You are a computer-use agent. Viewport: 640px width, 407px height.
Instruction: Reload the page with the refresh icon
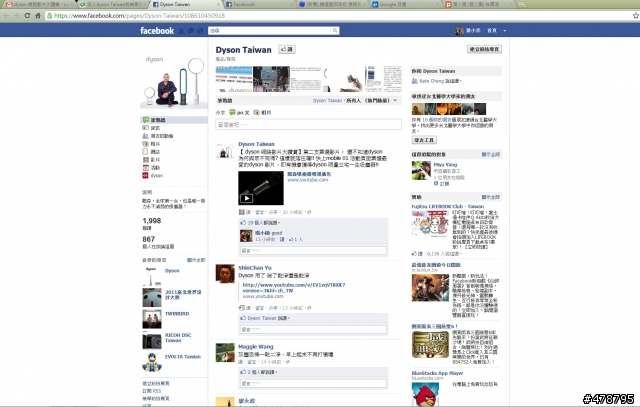click(x=27, y=16)
